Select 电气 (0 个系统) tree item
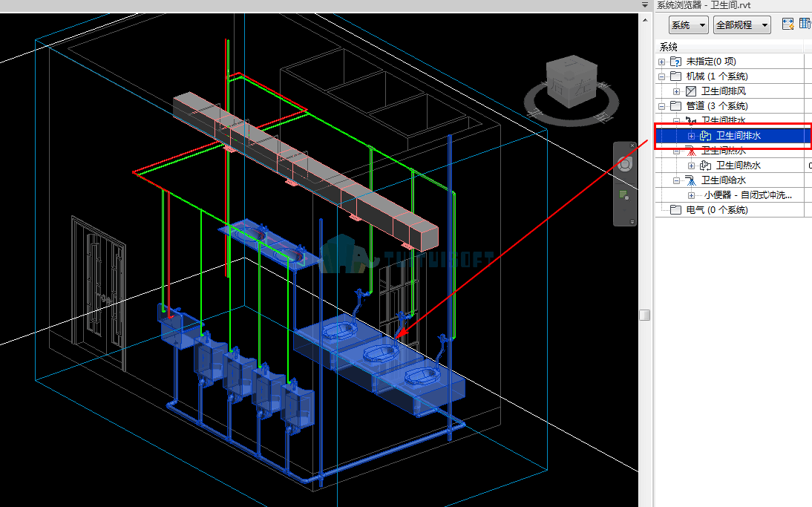812x507 pixels. pyautogui.click(x=717, y=210)
